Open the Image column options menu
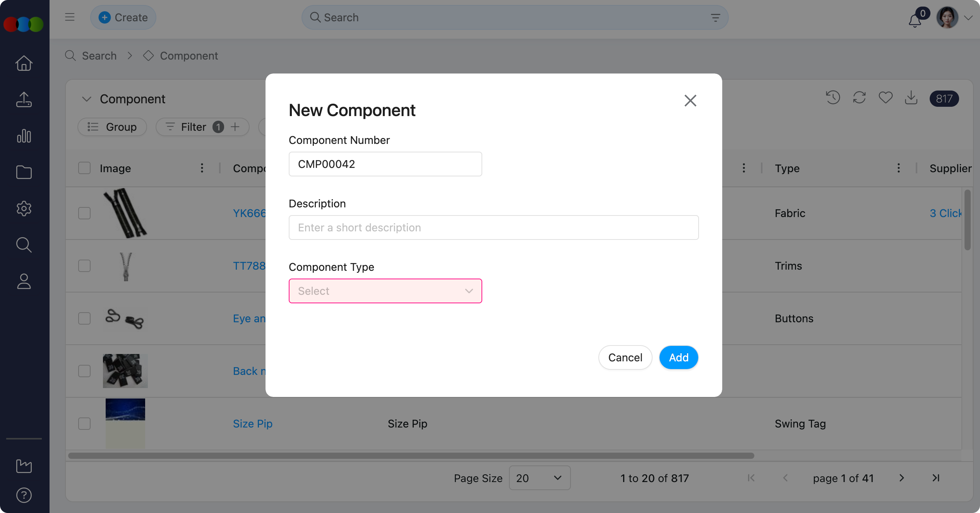 click(x=202, y=168)
